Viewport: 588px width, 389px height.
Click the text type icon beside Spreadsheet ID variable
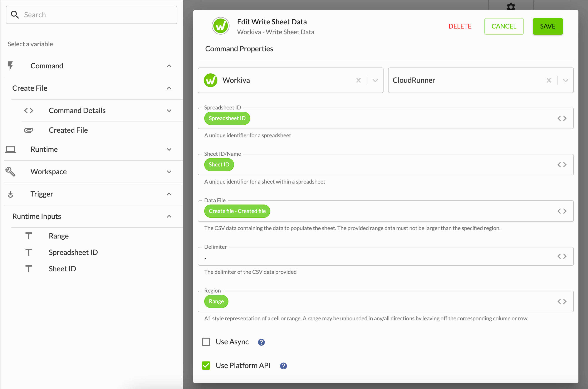pos(29,252)
